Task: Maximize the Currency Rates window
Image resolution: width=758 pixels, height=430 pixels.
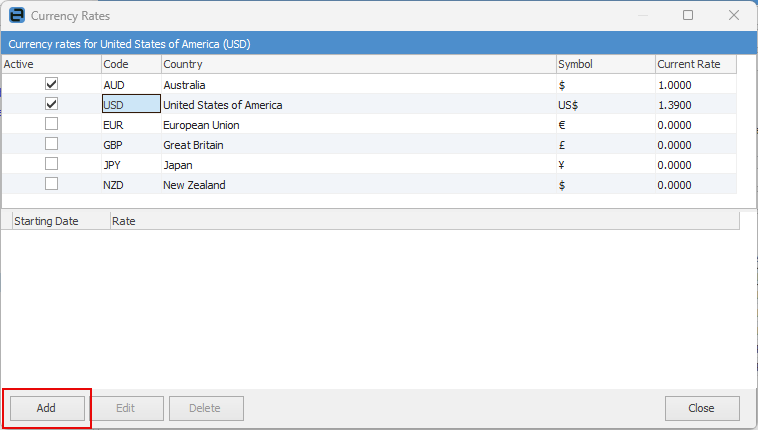Action: pyautogui.click(x=687, y=15)
